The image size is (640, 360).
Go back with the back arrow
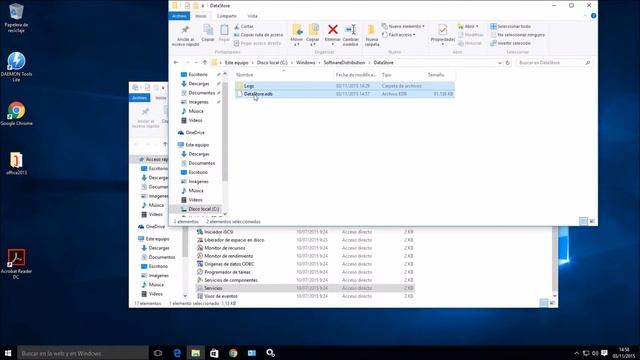tap(176, 62)
